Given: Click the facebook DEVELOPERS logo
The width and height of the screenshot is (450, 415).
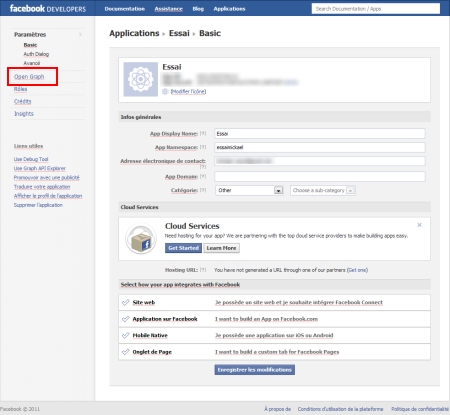Looking at the screenshot, I should 48,9.
